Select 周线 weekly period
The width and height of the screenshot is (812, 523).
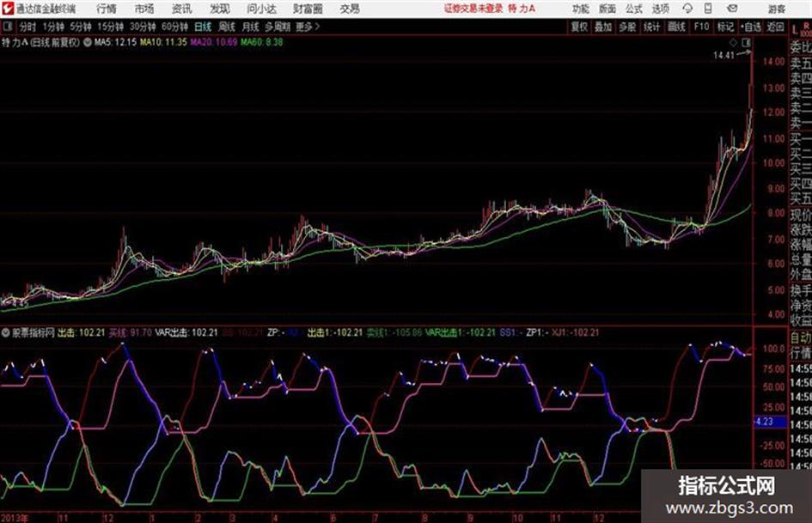point(227,27)
